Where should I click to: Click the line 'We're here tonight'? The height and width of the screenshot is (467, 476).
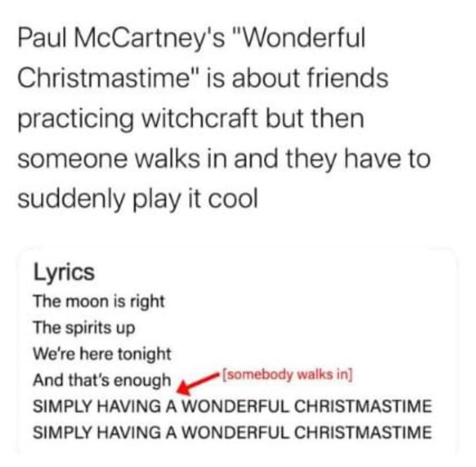pyautogui.click(x=102, y=354)
